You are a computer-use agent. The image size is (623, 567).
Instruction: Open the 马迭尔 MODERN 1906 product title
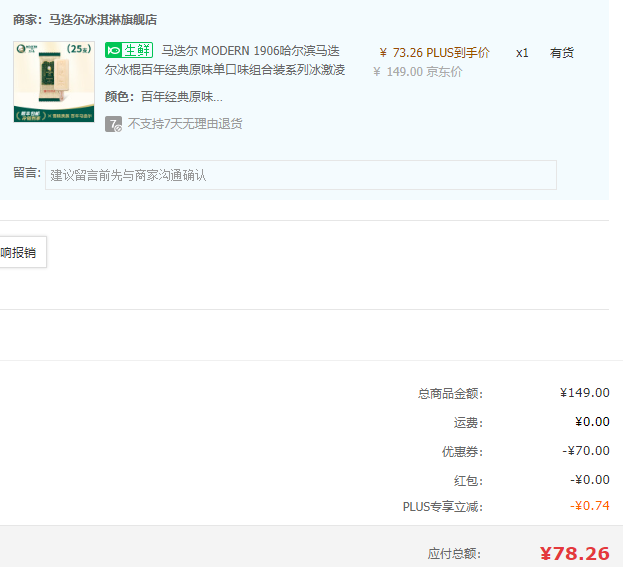pyautogui.click(x=225, y=60)
